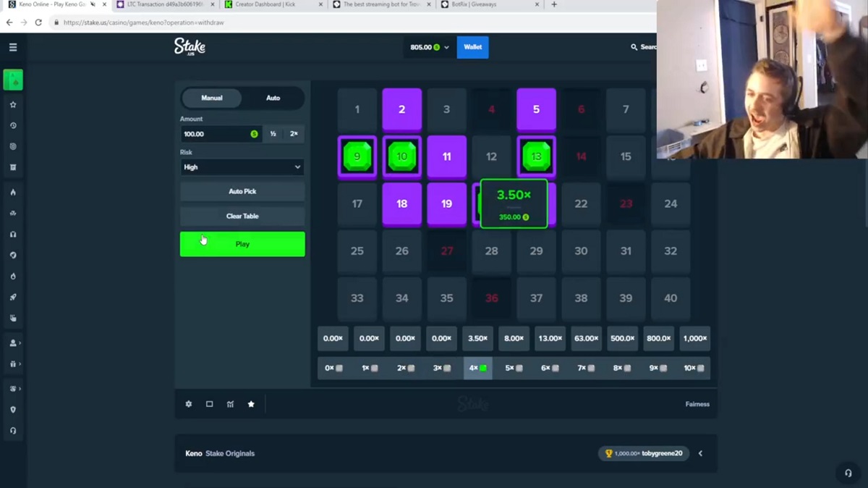Click the 1,000× payout multiplier box
The image size is (868, 488).
694,338
